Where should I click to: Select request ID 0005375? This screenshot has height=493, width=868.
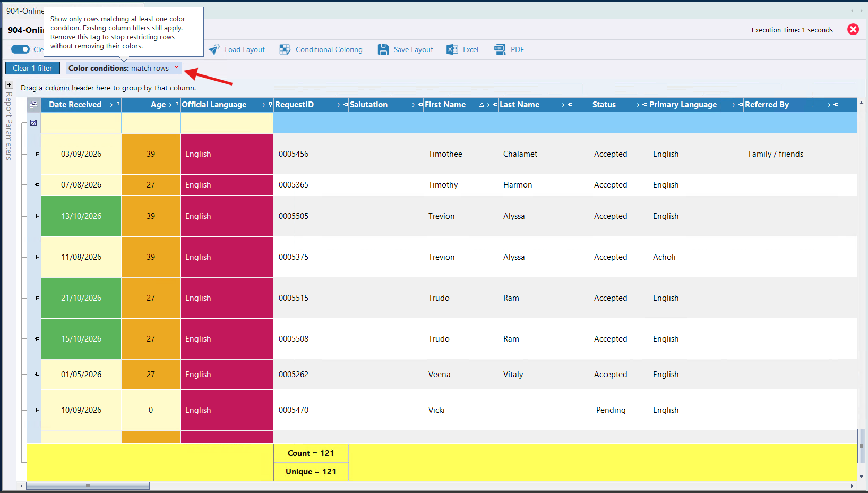tap(294, 257)
